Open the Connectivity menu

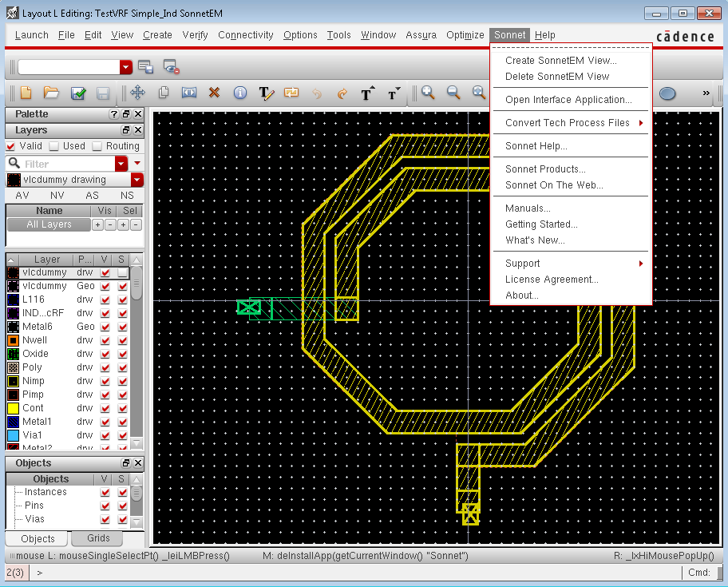(246, 35)
